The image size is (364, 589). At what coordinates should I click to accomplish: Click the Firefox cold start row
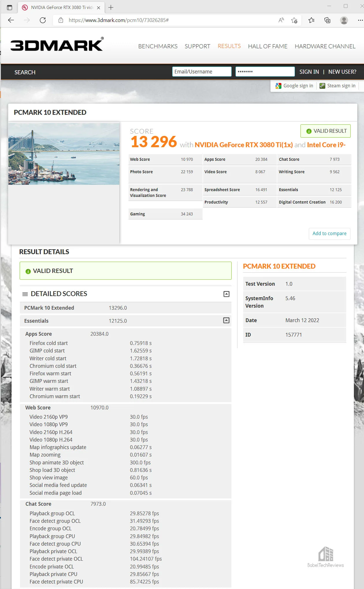click(126, 343)
